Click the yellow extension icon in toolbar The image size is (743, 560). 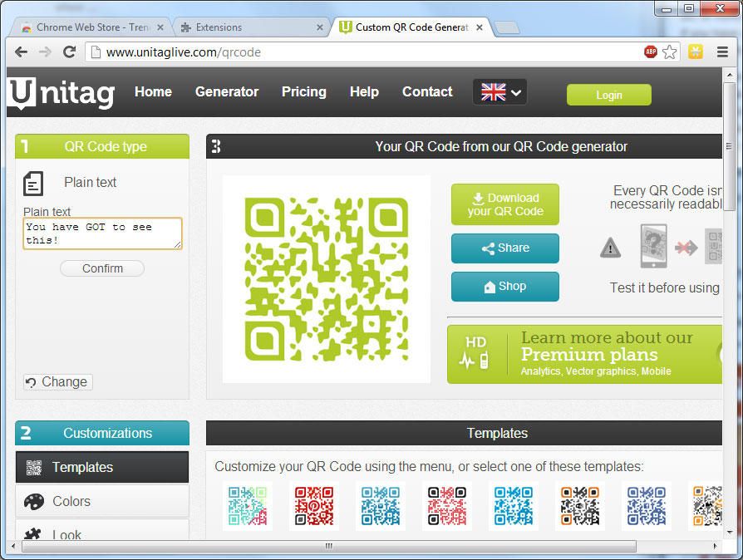[695, 52]
